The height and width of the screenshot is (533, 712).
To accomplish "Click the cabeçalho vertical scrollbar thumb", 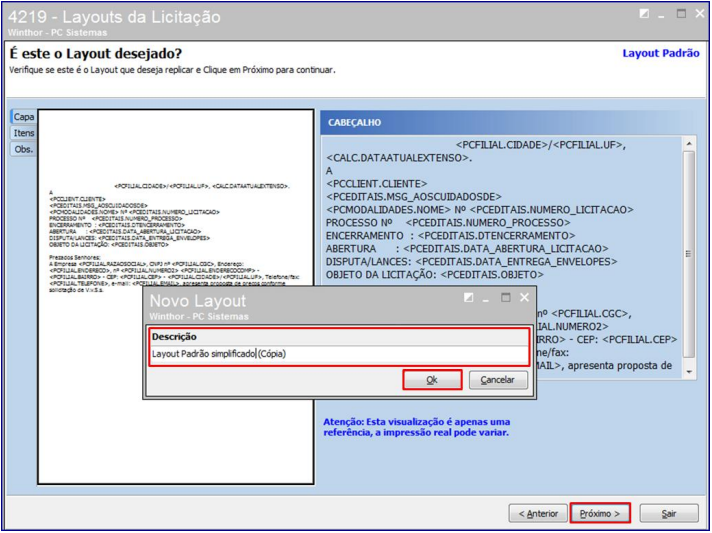I will point(689,254).
